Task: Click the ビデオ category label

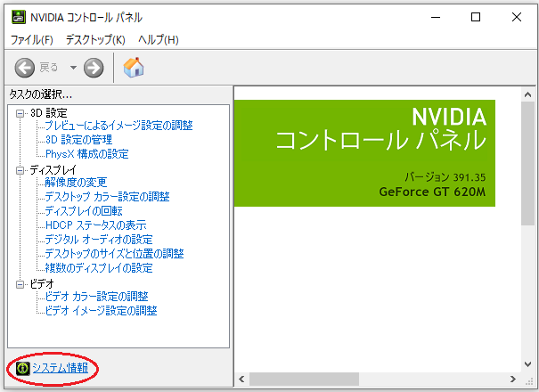Action: coord(42,284)
